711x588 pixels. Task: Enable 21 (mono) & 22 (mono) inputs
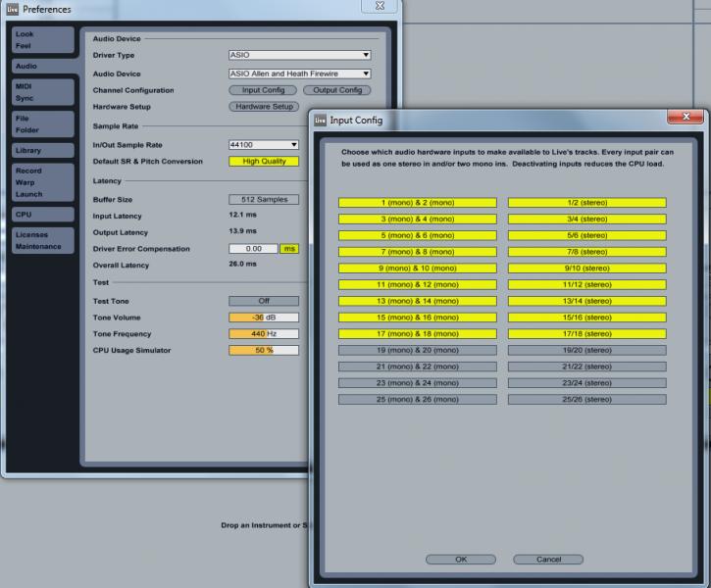click(418, 367)
